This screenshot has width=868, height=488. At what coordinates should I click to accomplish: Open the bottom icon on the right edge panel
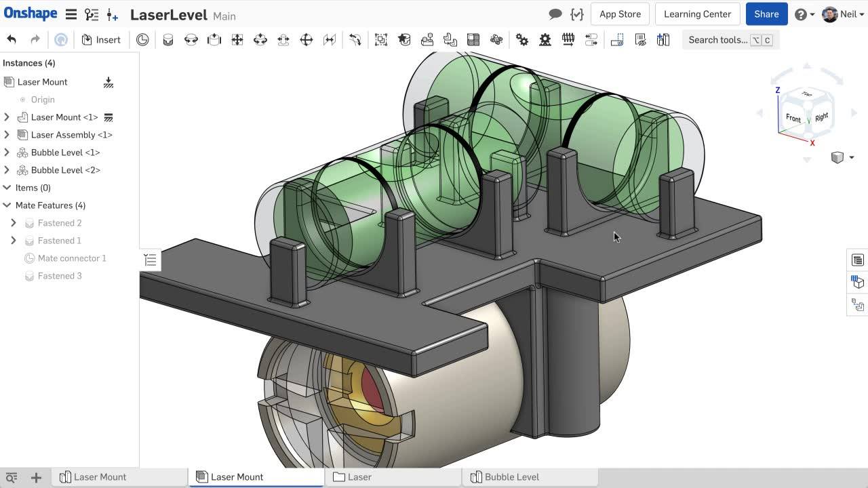point(858,305)
